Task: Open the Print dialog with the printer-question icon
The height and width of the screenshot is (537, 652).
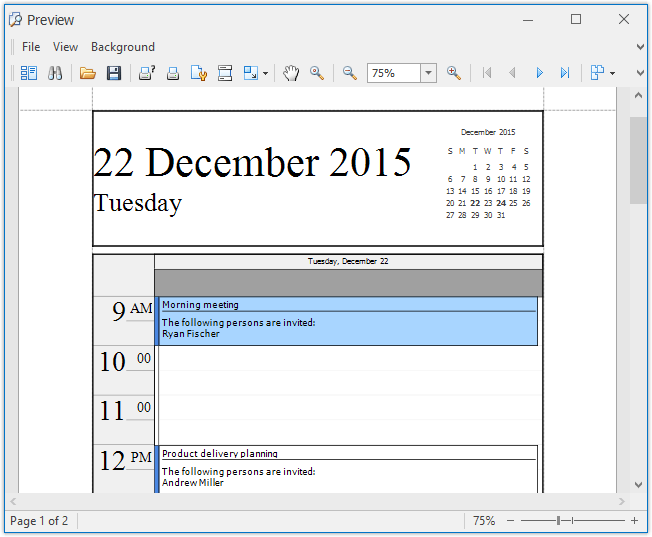Action: 147,73
